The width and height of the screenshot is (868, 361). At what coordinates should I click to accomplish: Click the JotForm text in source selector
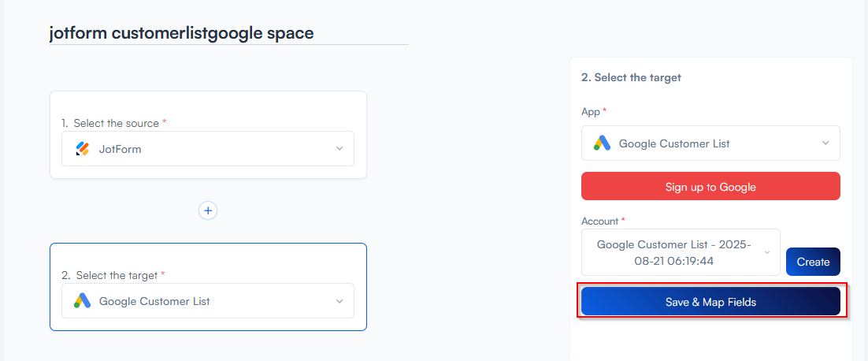pos(120,148)
